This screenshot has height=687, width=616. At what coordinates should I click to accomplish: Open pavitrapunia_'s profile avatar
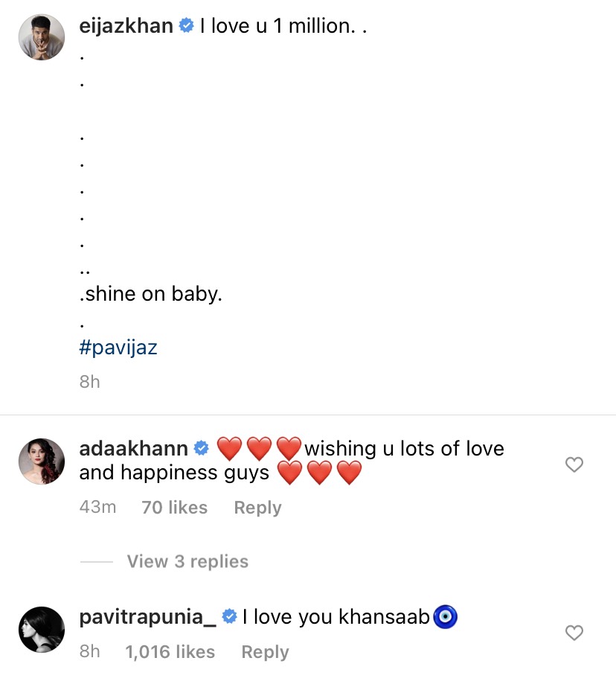point(42,630)
